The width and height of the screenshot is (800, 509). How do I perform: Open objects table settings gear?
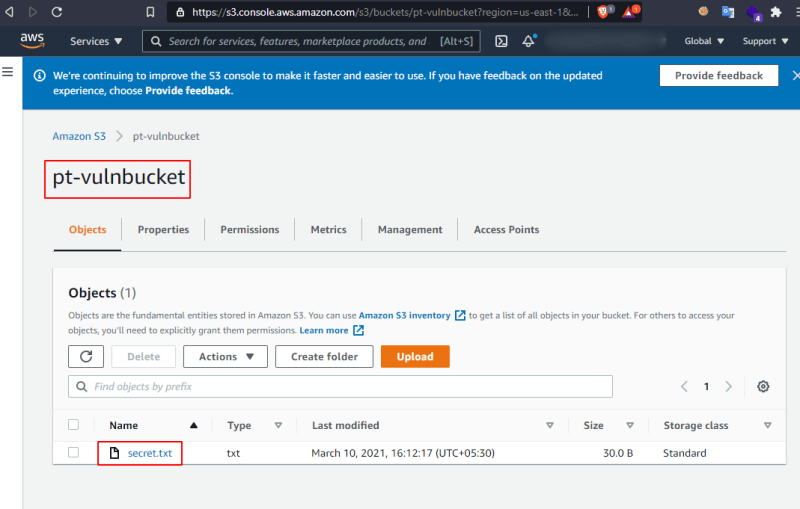pos(763,387)
